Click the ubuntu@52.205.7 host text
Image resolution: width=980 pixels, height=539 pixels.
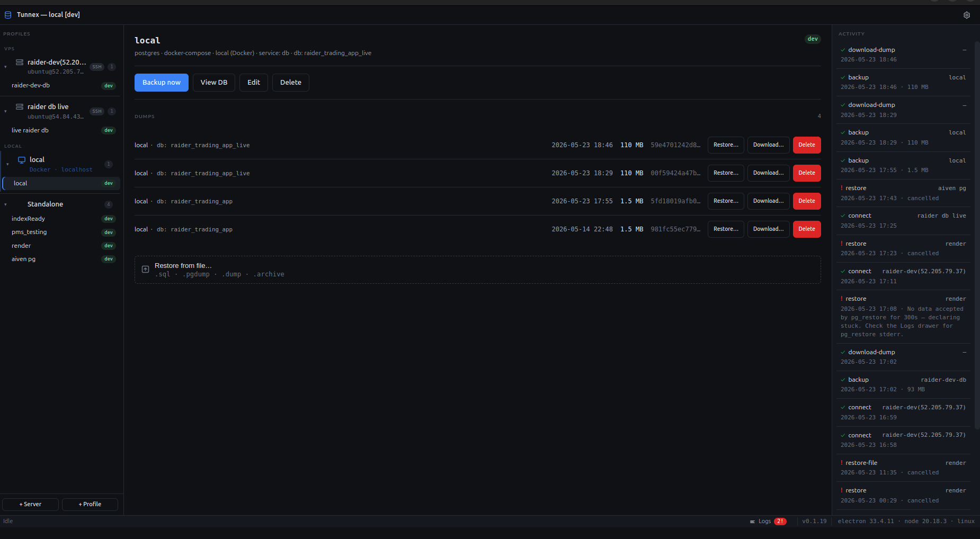click(x=56, y=72)
